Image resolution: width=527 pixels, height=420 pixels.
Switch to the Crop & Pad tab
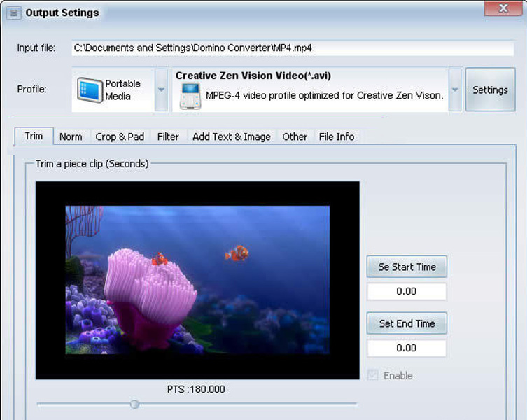[120, 137]
